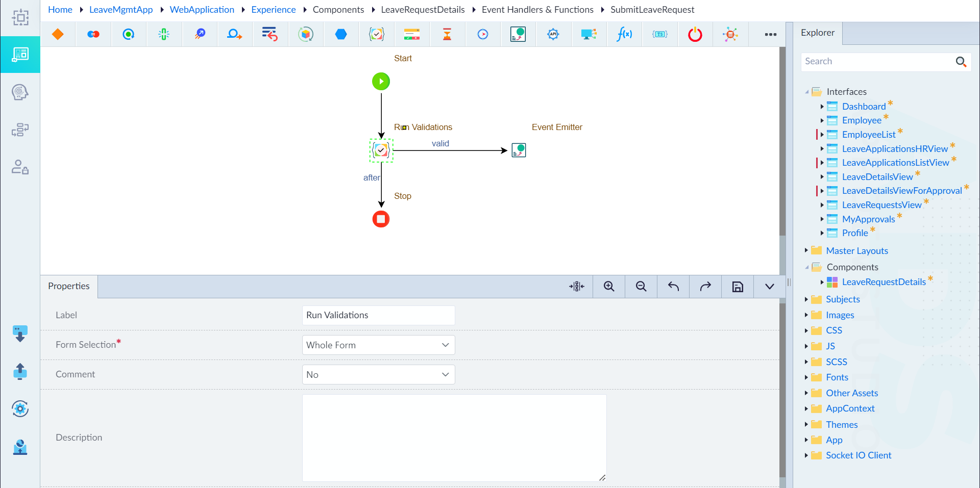
Task: Navigate to LeaveMgmtApp breadcrumb
Action: [121, 10]
